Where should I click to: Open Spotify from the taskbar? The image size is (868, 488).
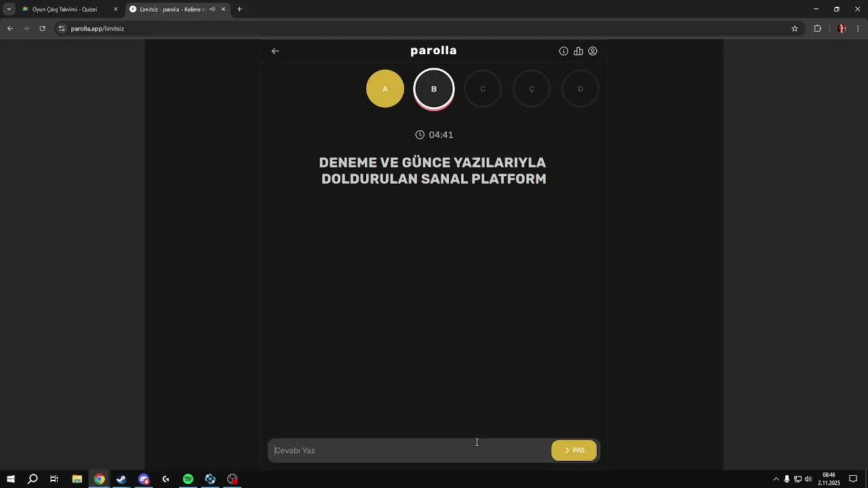[188, 479]
